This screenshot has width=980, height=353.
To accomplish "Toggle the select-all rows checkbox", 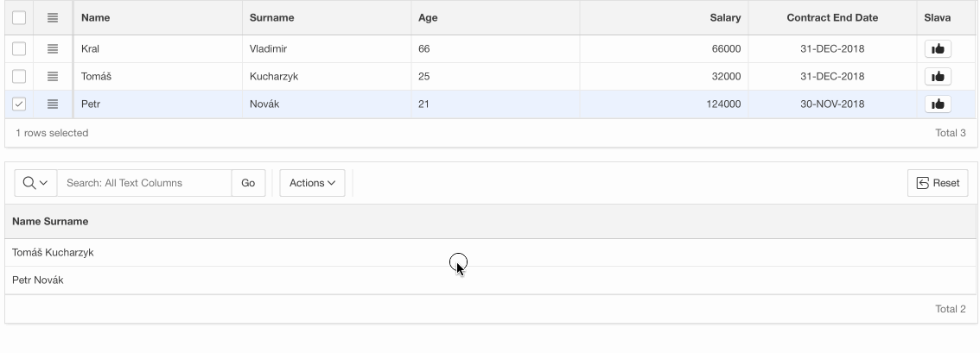I will (19, 17).
